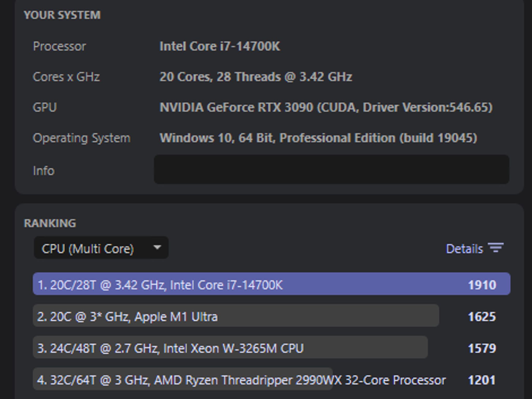Click the 20 Cores, 28 Threads @ 3.42 GHz value
532x399 pixels.
point(256,77)
